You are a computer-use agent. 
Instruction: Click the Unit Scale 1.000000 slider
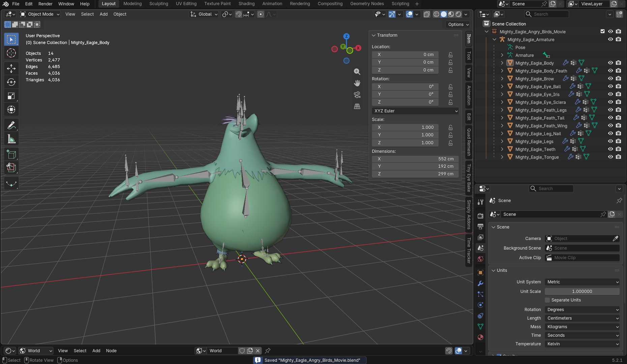coord(582,292)
